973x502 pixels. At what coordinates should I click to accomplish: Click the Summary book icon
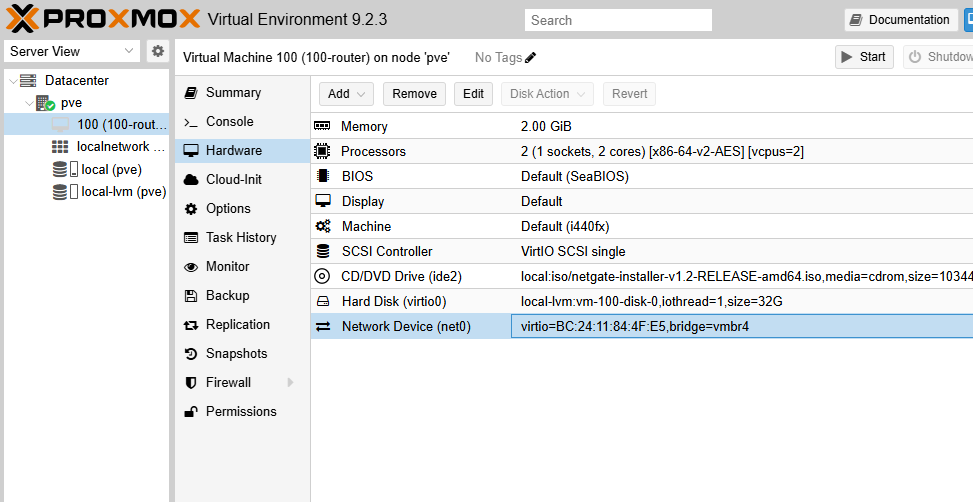click(191, 92)
